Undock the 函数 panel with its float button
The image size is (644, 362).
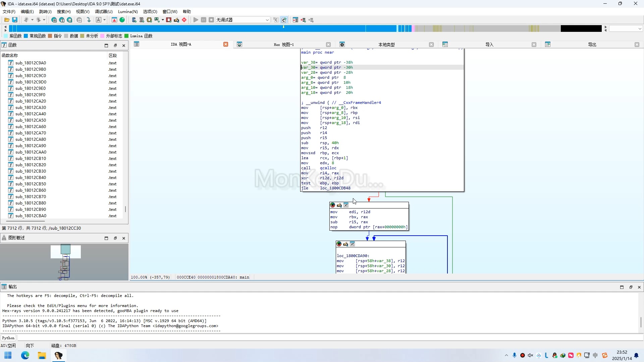116,45
